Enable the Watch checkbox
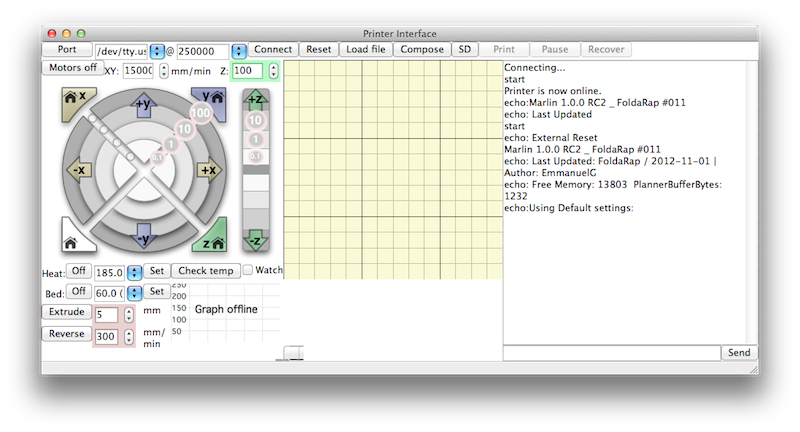The image size is (800, 432). 248,270
